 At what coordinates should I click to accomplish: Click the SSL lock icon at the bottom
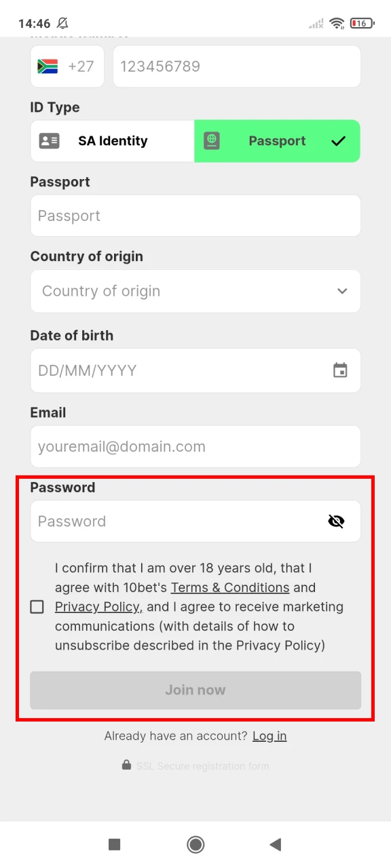click(126, 765)
